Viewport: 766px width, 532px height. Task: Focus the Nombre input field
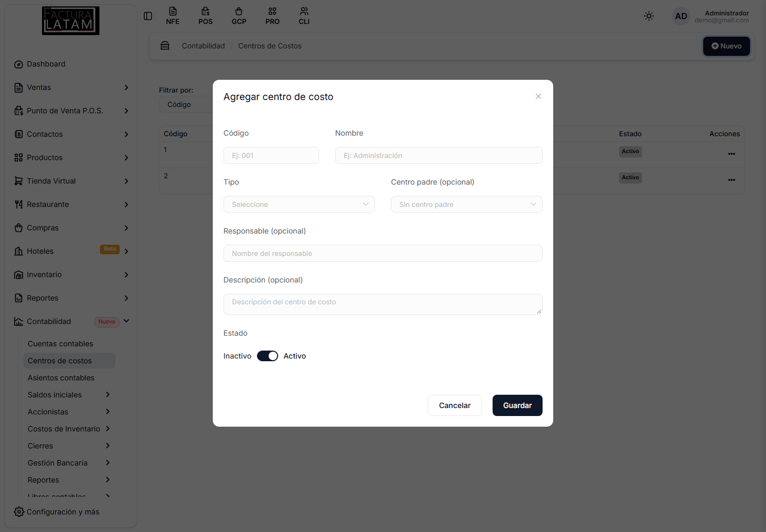coord(439,155)
